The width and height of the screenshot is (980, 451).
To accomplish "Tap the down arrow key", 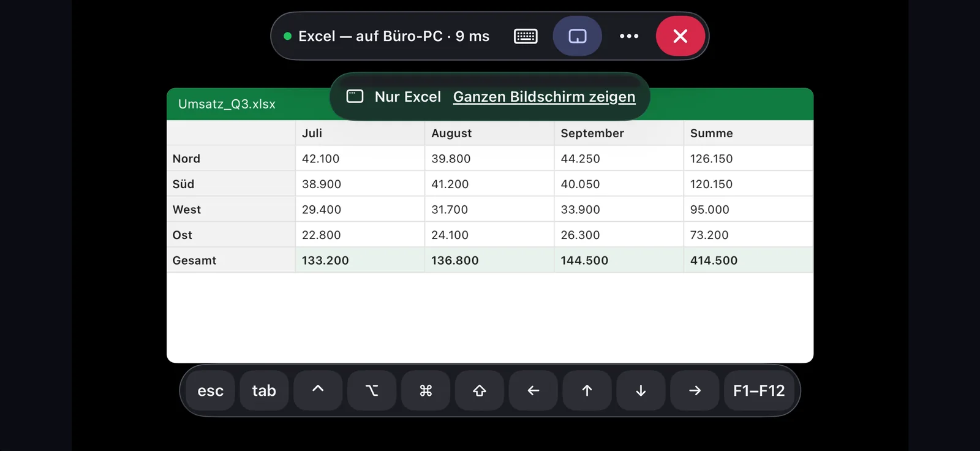I will [x=641, y=390].
